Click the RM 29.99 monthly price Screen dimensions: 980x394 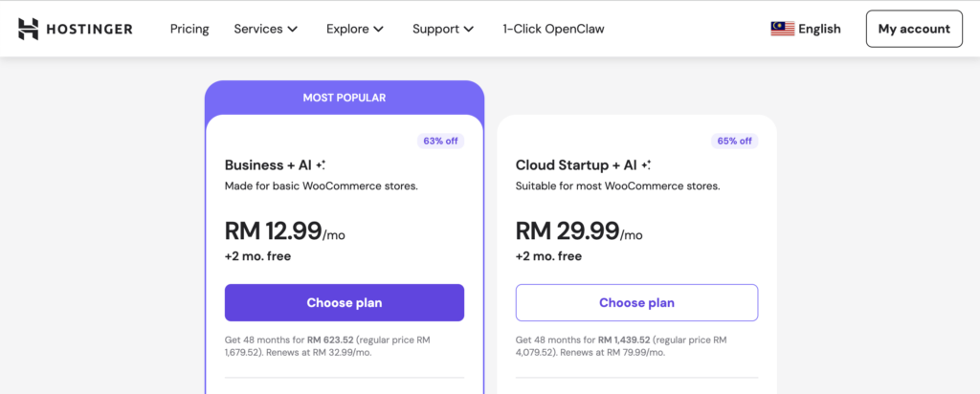pos(567,230)
